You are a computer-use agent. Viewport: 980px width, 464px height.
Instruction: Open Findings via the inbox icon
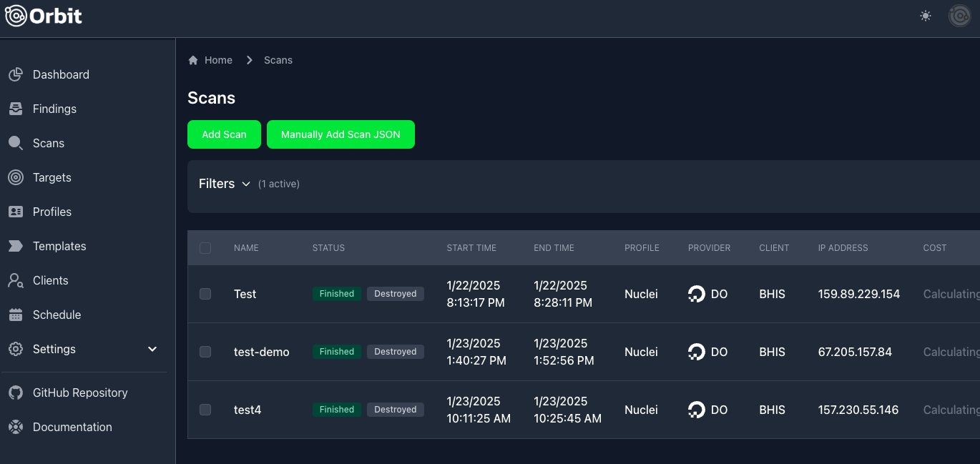16,109
